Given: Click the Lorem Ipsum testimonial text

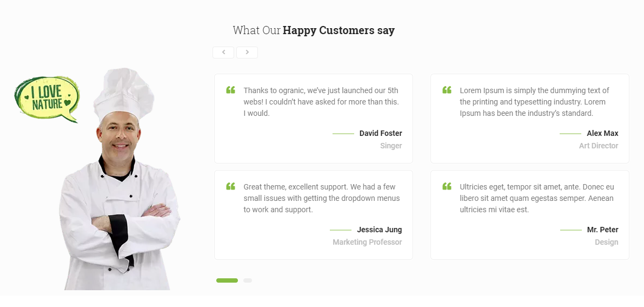Looking at the screenshot, I should pyautogui.click(x=534, y=102).
